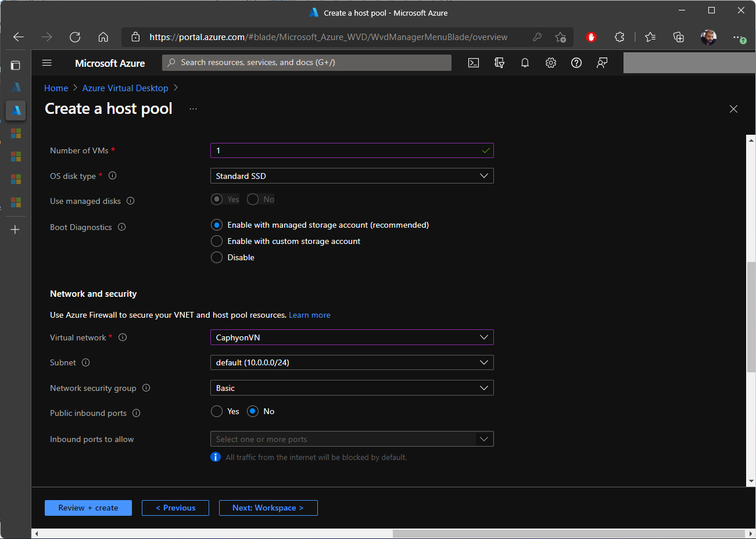Click the Number of VMs field

(352, 150)
